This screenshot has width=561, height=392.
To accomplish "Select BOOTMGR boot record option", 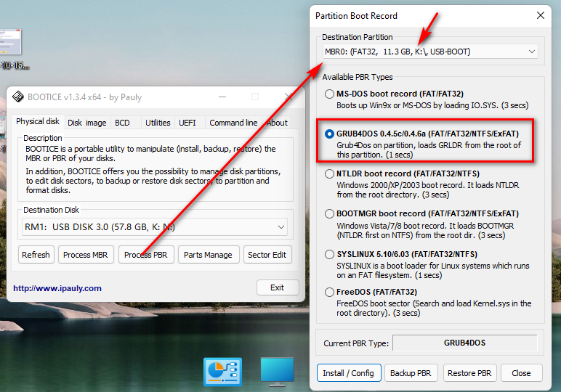I will tap(329, 214).
